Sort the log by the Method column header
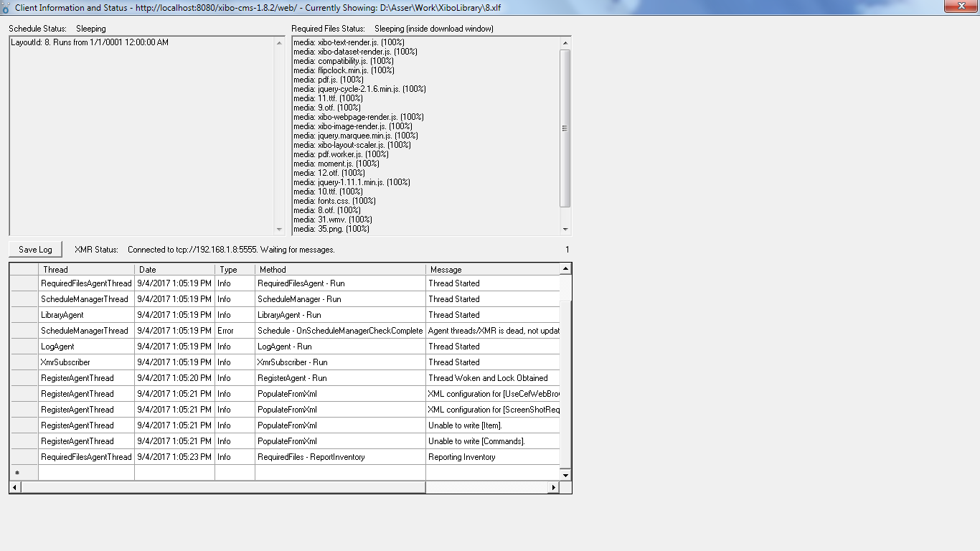This screenshot has width=980, height=551. click(340, 270)
